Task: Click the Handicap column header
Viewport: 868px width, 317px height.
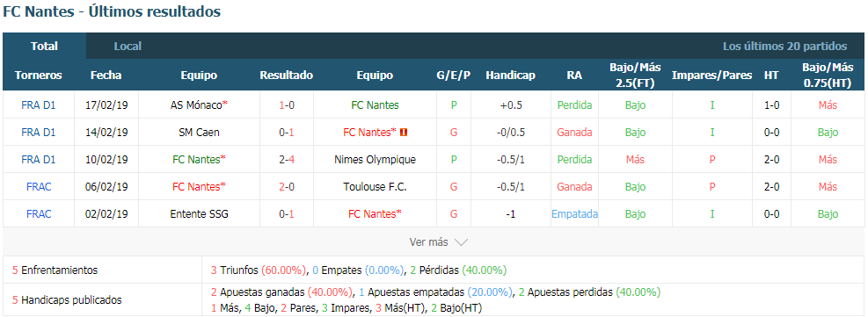Action: pyautogui.click(x=510, y=76)
